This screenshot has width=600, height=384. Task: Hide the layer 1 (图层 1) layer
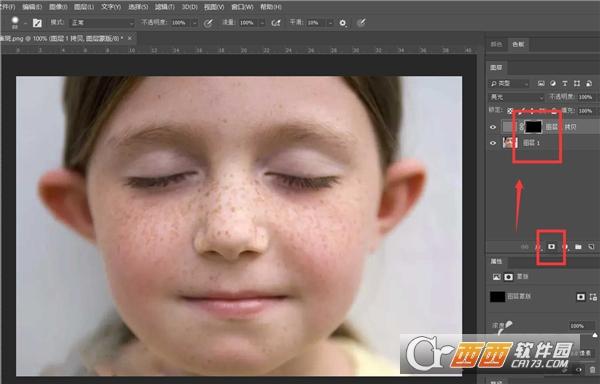coord(493,143)
